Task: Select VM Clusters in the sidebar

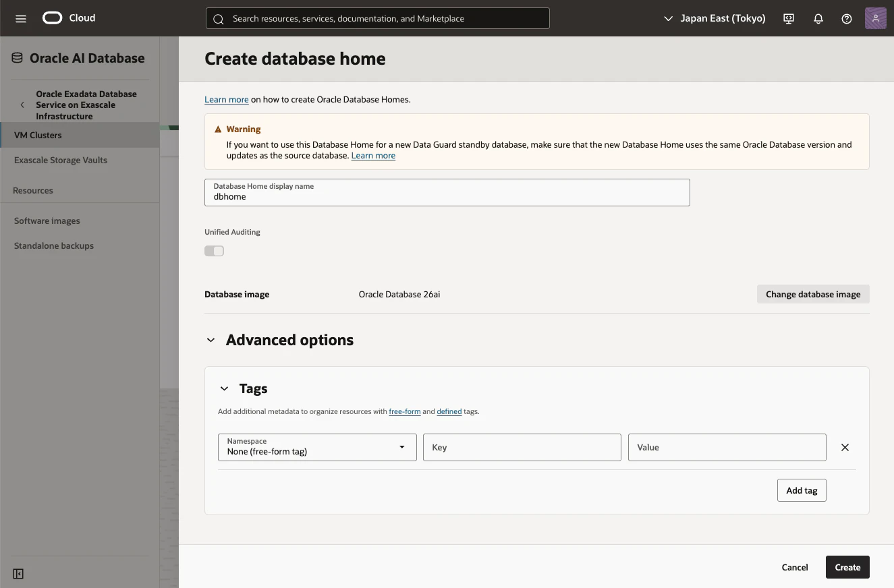Action: tap(80, 135)
